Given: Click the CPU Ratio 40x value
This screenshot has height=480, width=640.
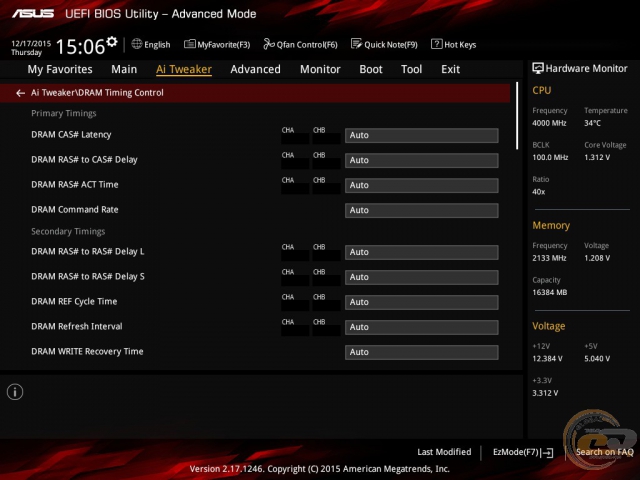Looking at the screenshot, I should point(539,192).
